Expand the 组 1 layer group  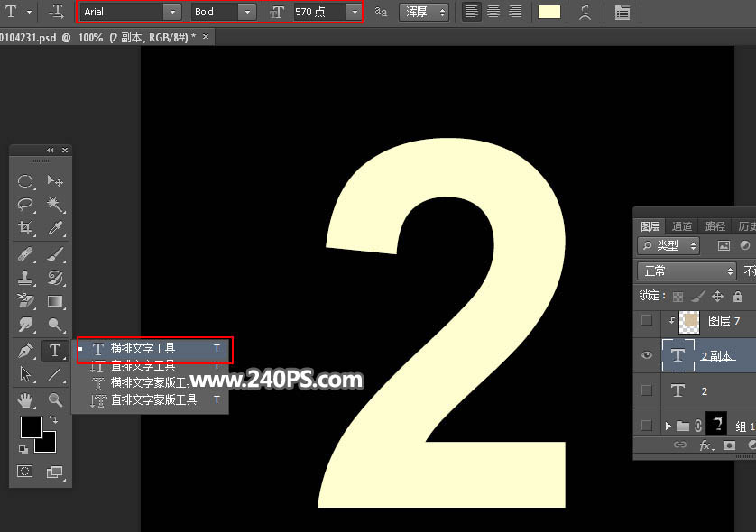(668, 425)
